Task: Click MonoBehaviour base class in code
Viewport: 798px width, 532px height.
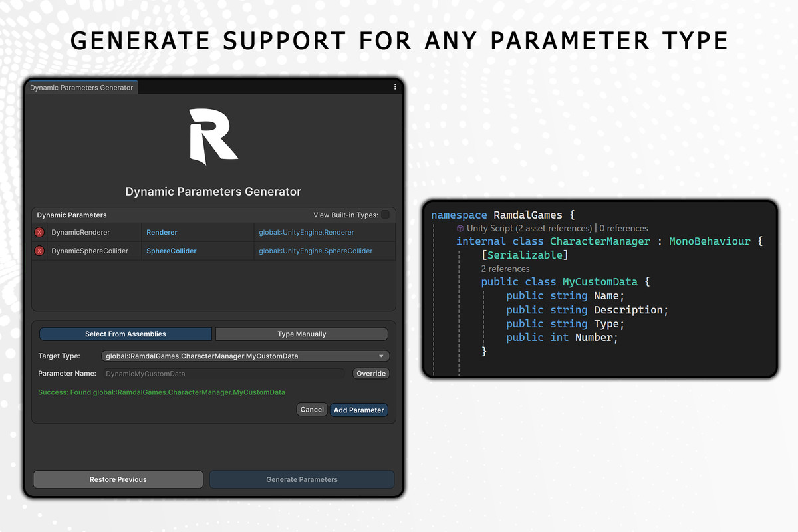Action: [710, 241]
